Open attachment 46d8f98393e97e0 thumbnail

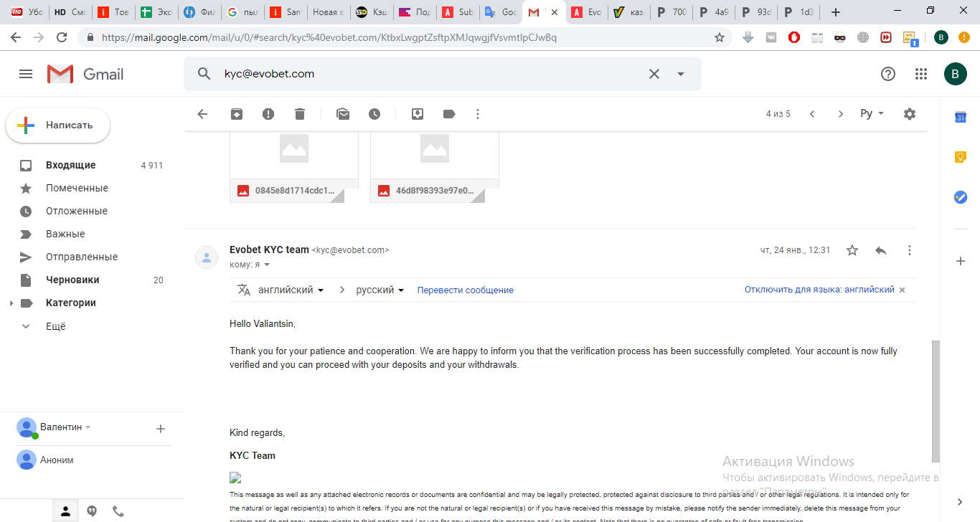pos(435,168)
